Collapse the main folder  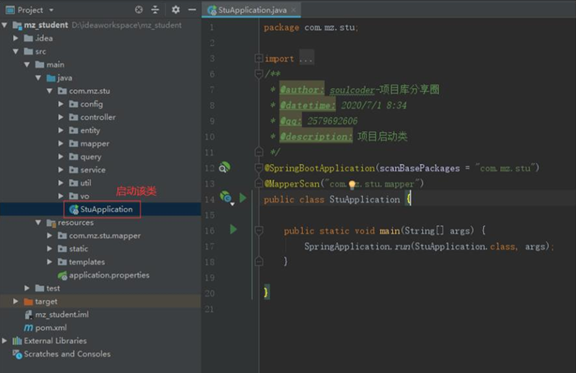point(27,65)
